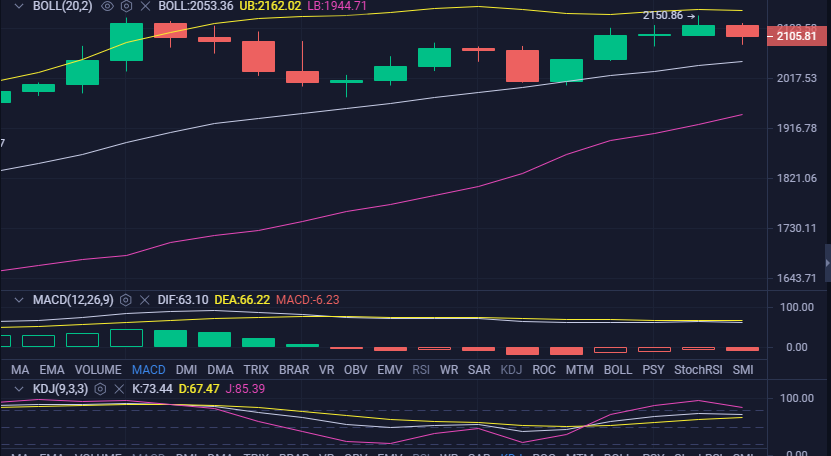Click the MACD(12,26,9) indicator title
This screenshot has height=456, width=831.
click(x=73, y=300)
